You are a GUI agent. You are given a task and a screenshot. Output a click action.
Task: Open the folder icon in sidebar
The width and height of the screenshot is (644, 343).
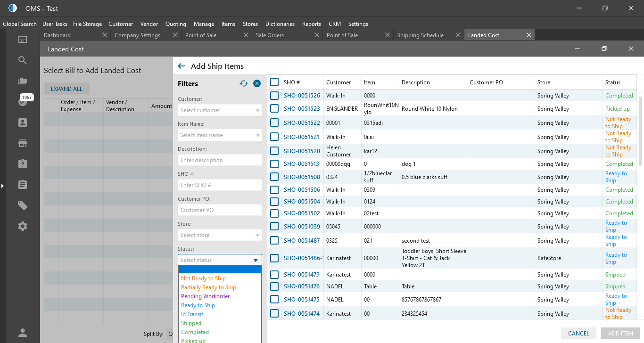[23, 81]
